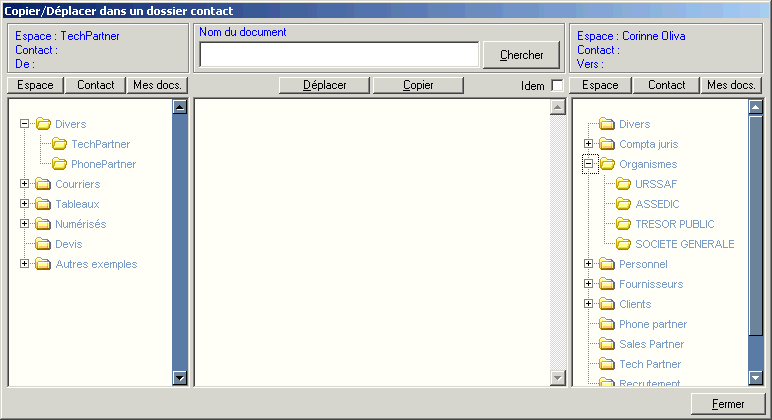The image size is (772, 420).
Task: Select the Sales Partner folder icon
Action: (x=607, y=344)
